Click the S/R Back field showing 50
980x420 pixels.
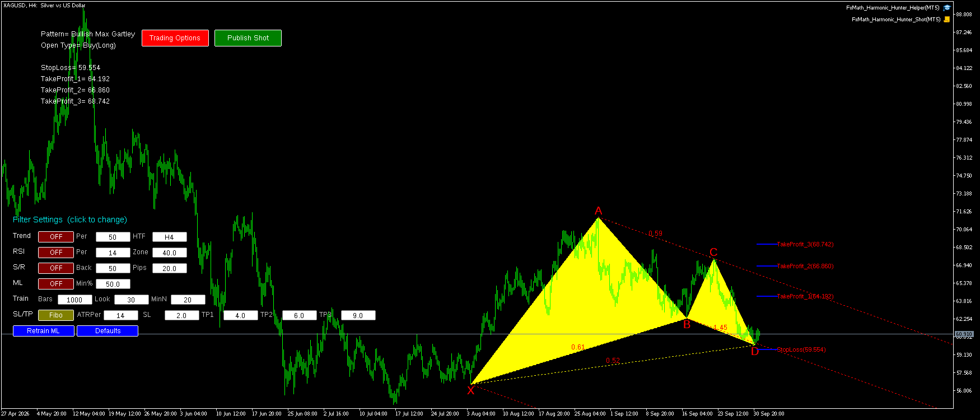click(x=113, y=268)
